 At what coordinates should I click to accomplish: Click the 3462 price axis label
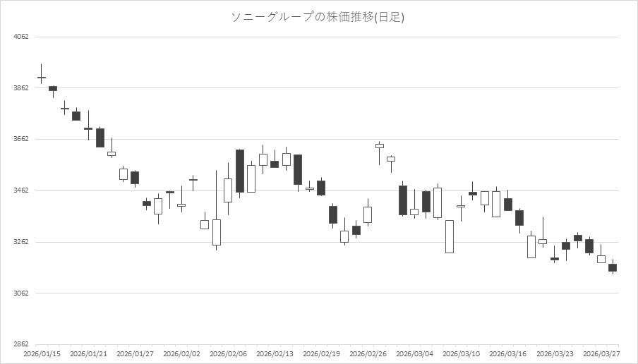click(x=21, y=190)
